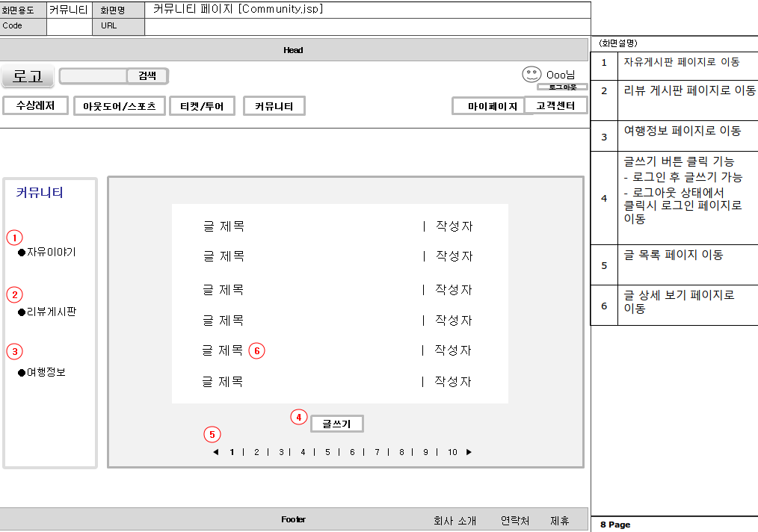Click the next page arrow

[x=469, y=452]
